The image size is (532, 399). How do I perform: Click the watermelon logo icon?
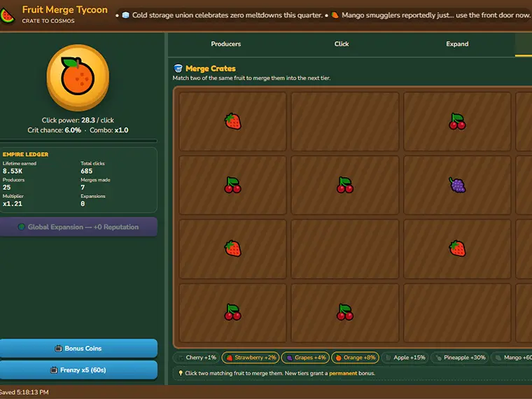click(x=7, y=15)
